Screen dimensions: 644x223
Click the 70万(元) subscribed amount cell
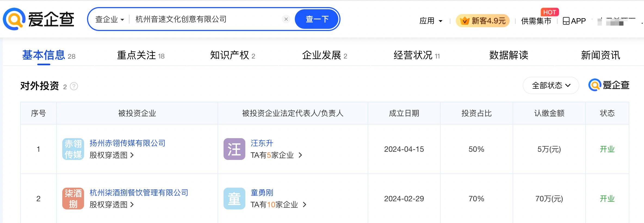(549, 199)
